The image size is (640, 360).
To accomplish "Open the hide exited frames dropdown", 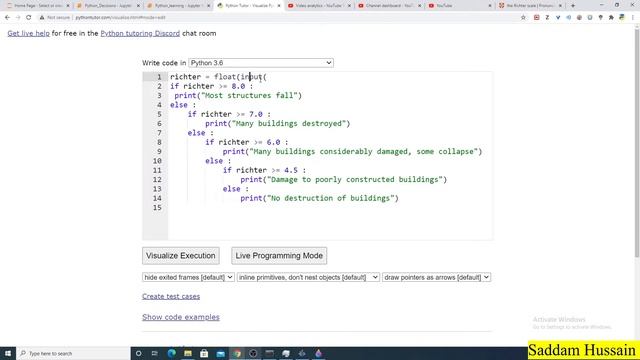I will (x=188, y=277).
